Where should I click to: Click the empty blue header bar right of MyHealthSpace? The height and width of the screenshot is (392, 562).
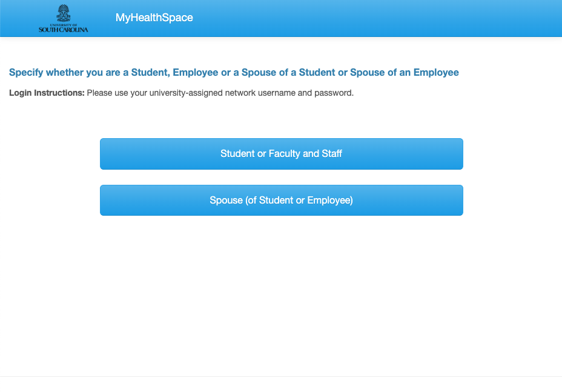pyautogui.click(x=376, y=18)
